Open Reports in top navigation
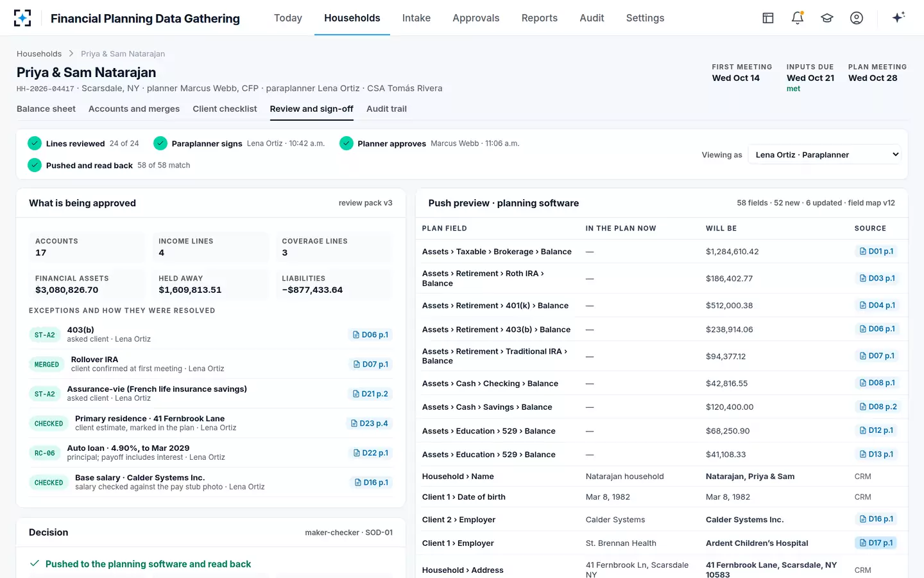924x578 pixels. point(540,18)
